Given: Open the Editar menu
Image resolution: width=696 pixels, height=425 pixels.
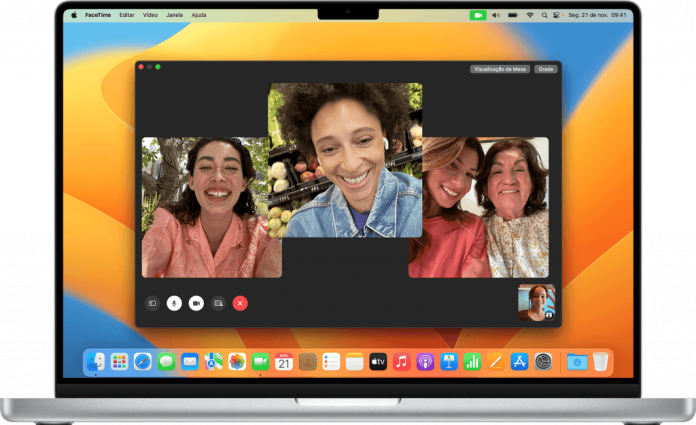Looking at the screenshot, I should tap(127, 15).
